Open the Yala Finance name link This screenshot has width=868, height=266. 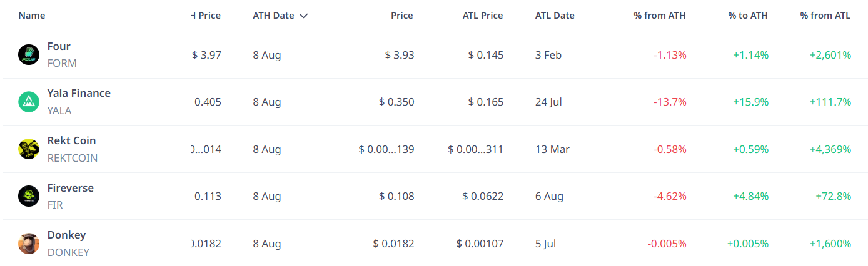[x=79, y=93]
